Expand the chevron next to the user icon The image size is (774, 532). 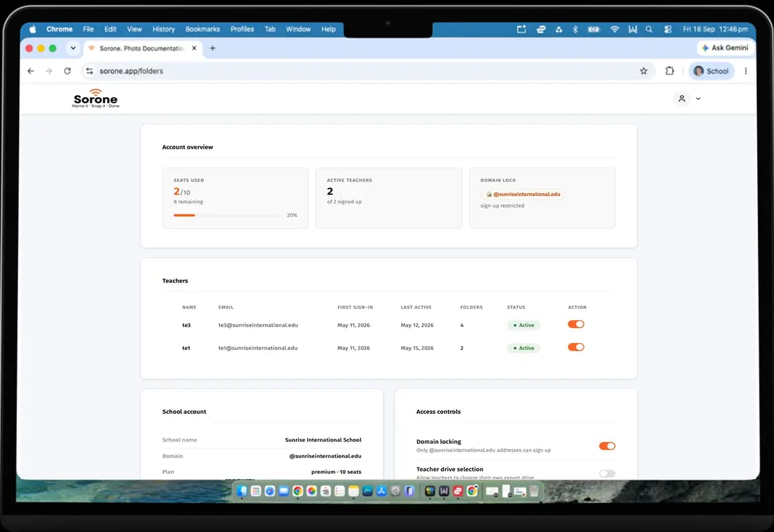tap(698, 99)
